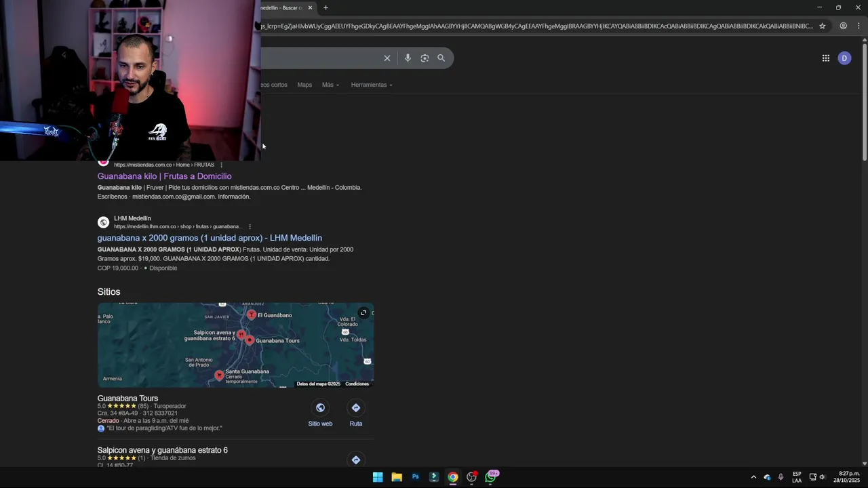Show hidden system tray icons

click(753, 477)
